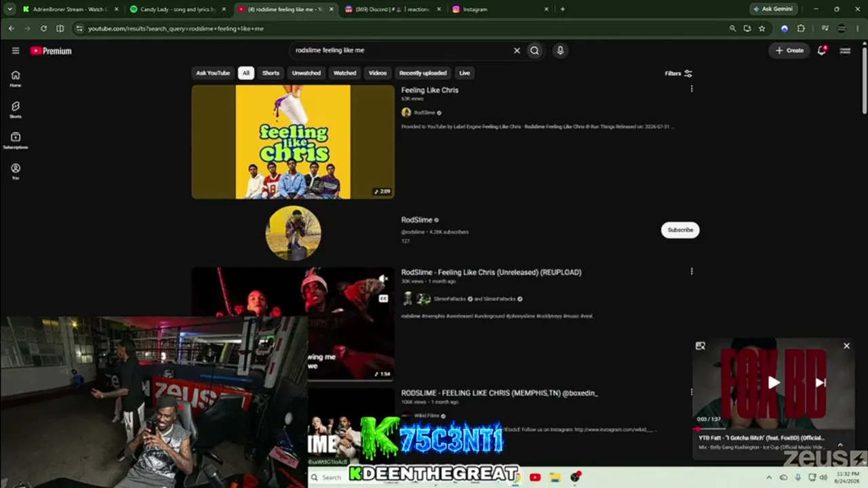868x488 pixels.
Task: Click the Ask Gemini button
Action: 773,9
